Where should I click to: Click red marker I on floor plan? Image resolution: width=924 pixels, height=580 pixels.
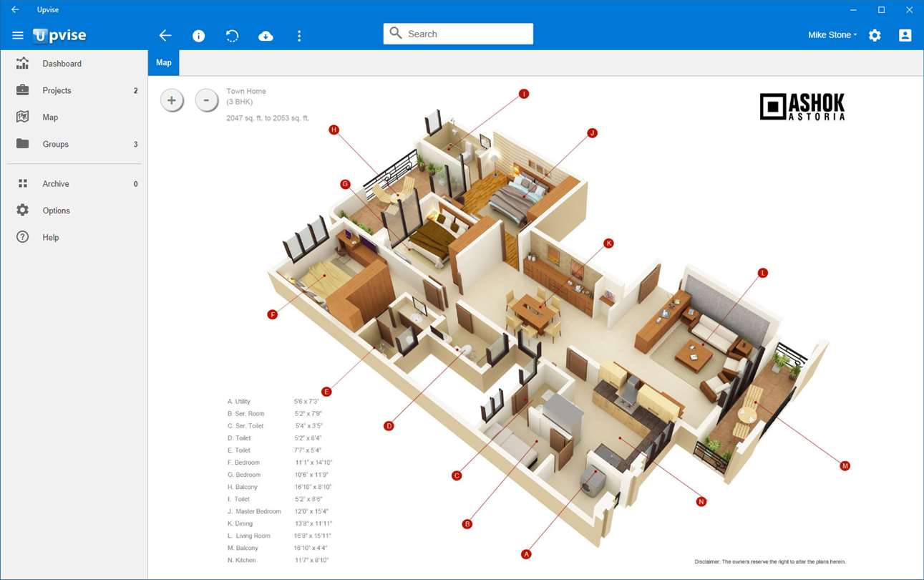(524, 94)
